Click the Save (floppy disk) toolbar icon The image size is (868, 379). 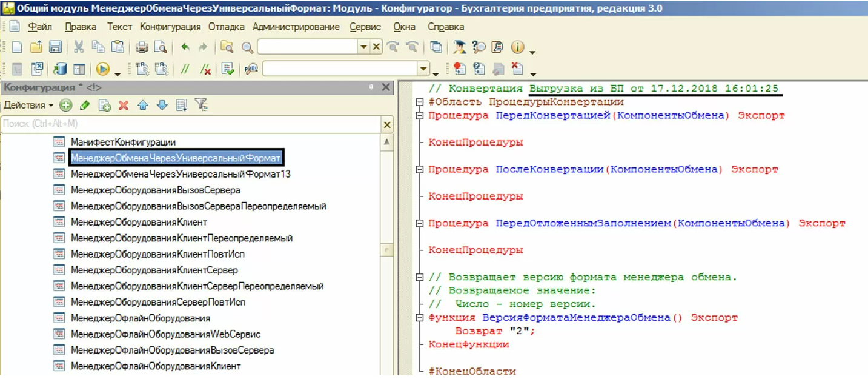(55, 47)
